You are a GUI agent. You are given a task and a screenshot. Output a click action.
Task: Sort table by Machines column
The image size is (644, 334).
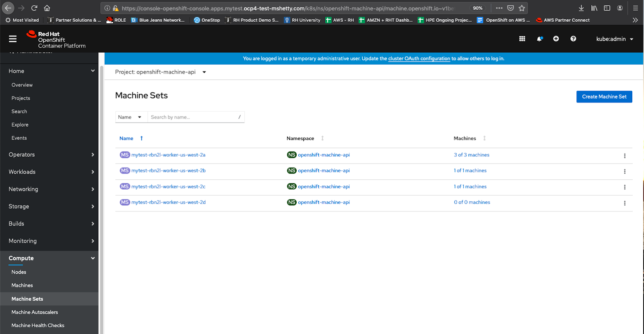[465, 138]
